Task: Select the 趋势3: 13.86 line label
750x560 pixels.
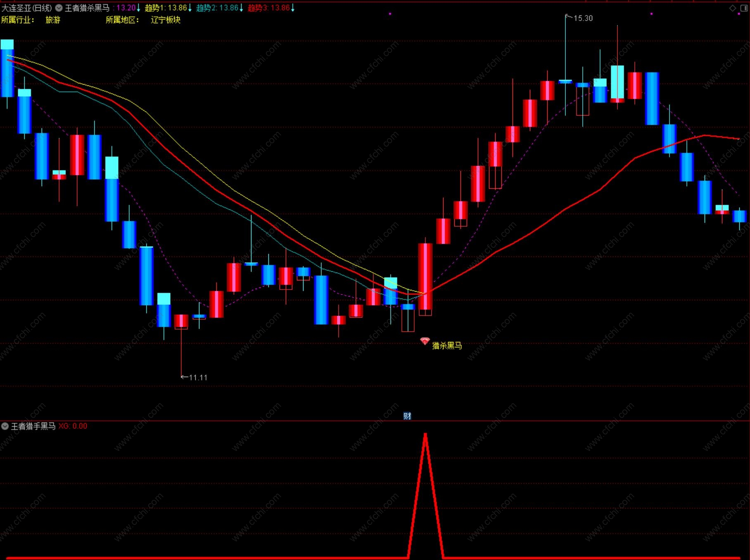Action: [x=269, y=8]
